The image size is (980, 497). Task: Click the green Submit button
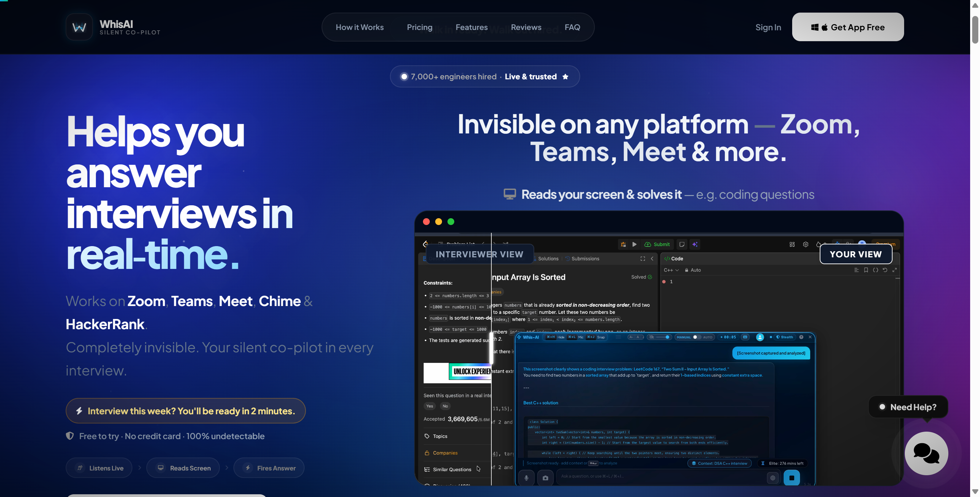point(657,244)
